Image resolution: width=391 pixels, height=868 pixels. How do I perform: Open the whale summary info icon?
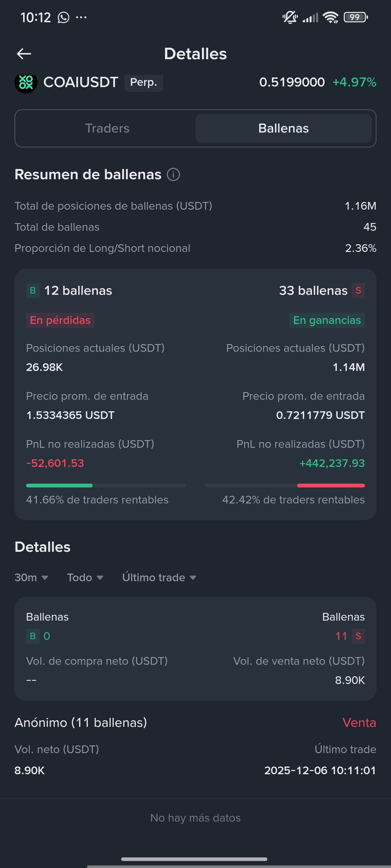tap(173, 174)
